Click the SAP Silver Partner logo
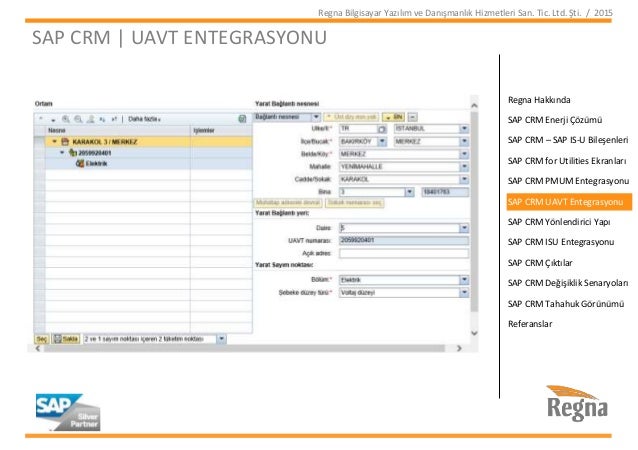Viewport: 638px width, 450px height. click(x=68, y=412)
